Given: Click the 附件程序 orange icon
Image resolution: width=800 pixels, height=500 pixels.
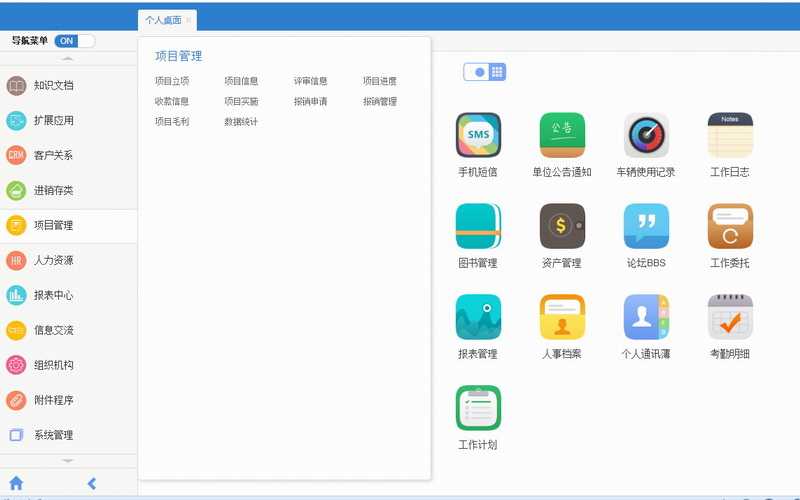Looking at the screenshot, I should tap(16, 400).
